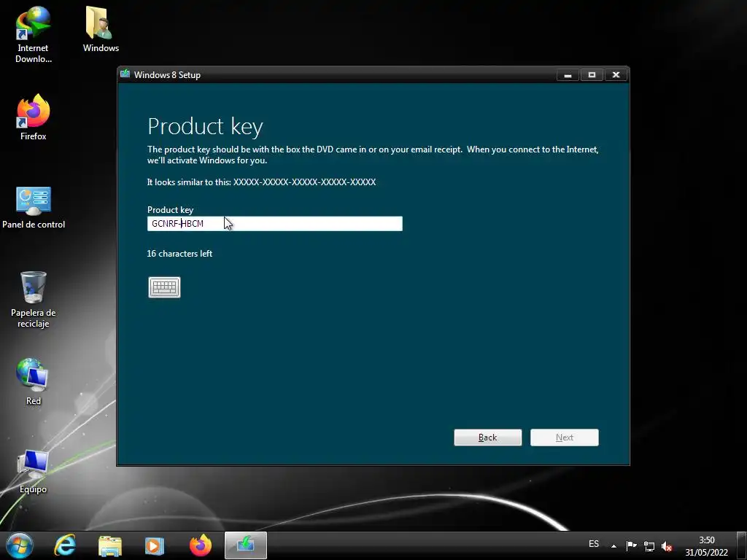Open the Red network desktop icon

pyautogui.click(x=33, y=381)
